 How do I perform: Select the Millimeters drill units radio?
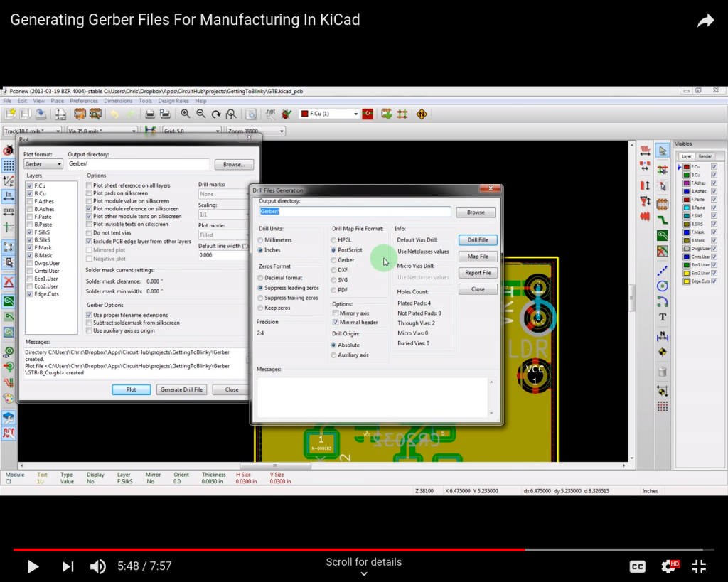(x=261, y=240)
